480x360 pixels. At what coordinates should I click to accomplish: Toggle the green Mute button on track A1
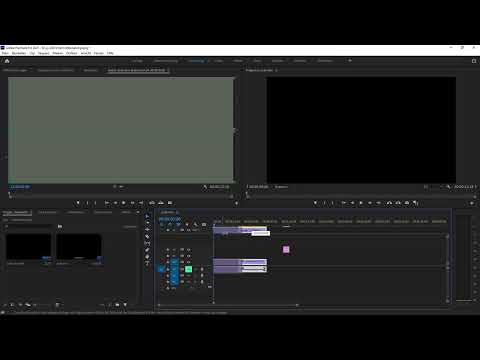tap(188, 269)
